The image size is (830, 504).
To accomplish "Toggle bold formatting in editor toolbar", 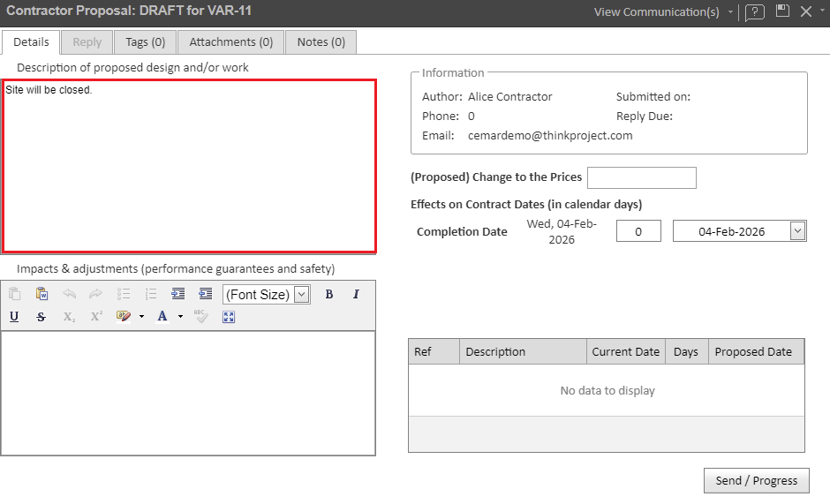I will [x=329, y=295].
